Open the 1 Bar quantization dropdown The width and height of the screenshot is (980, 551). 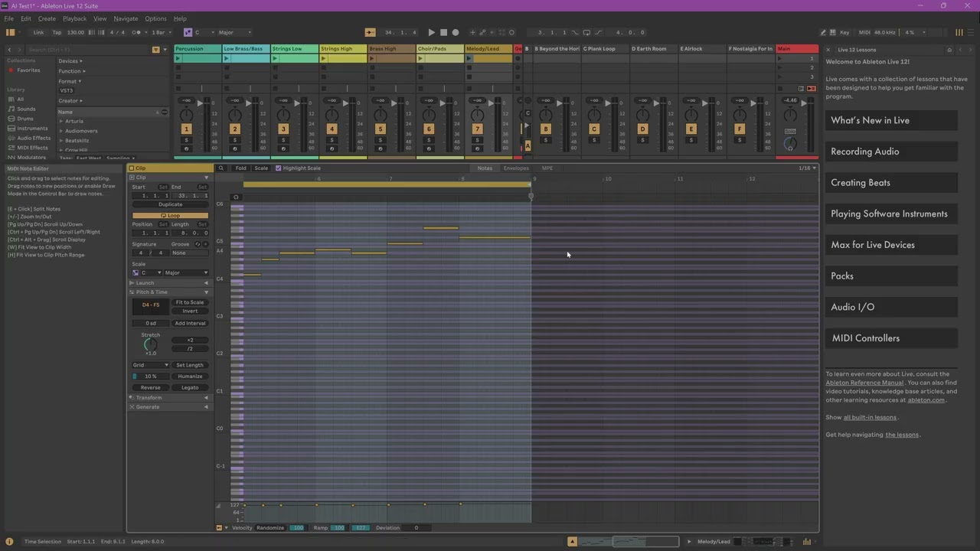160,32
